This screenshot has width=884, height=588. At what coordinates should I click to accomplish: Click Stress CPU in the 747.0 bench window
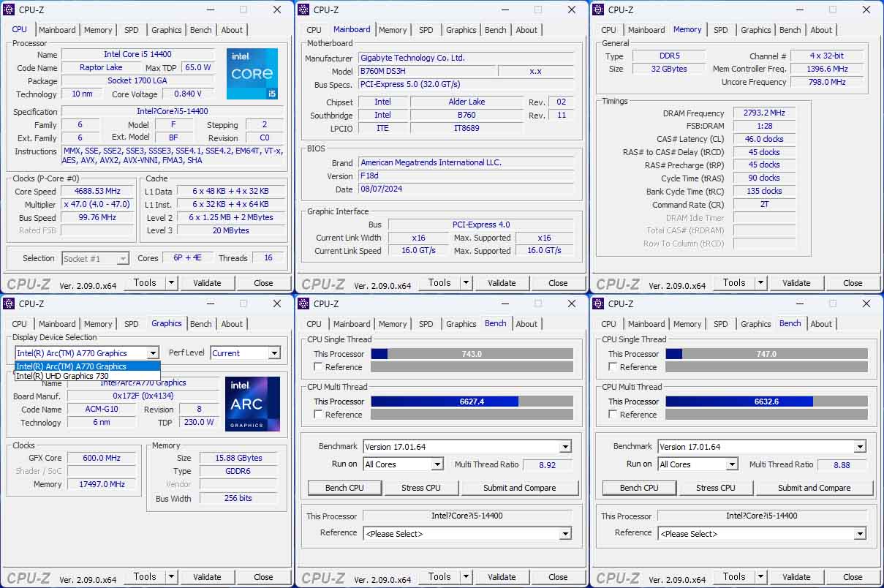[x=716, y=488]
